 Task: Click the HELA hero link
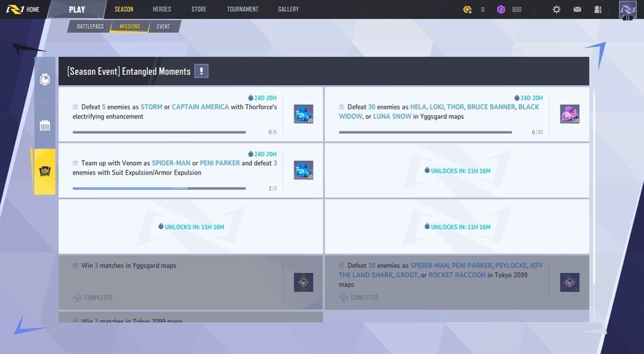[x=418, y=107]
